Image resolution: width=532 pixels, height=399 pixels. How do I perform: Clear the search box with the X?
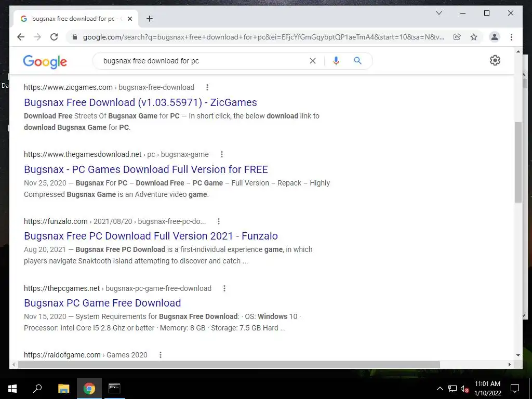pyautogui.click(x=312, y=61)
